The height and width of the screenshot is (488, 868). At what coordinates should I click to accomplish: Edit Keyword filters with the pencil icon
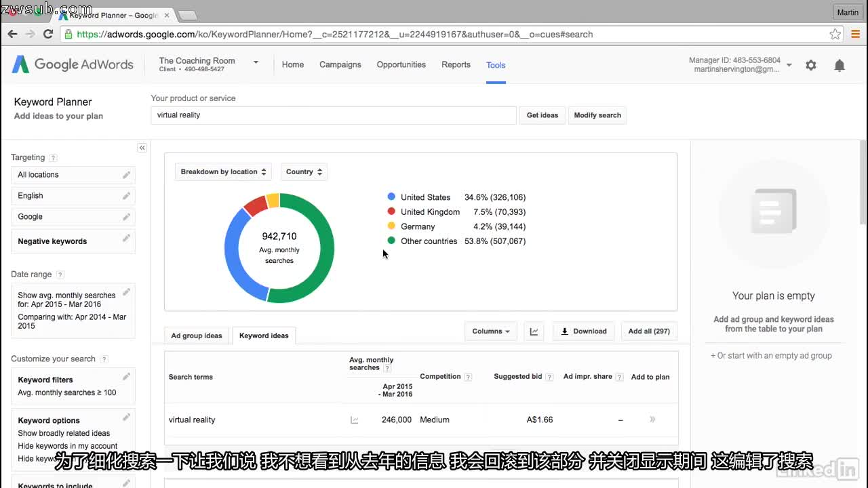tap(126, 377)
